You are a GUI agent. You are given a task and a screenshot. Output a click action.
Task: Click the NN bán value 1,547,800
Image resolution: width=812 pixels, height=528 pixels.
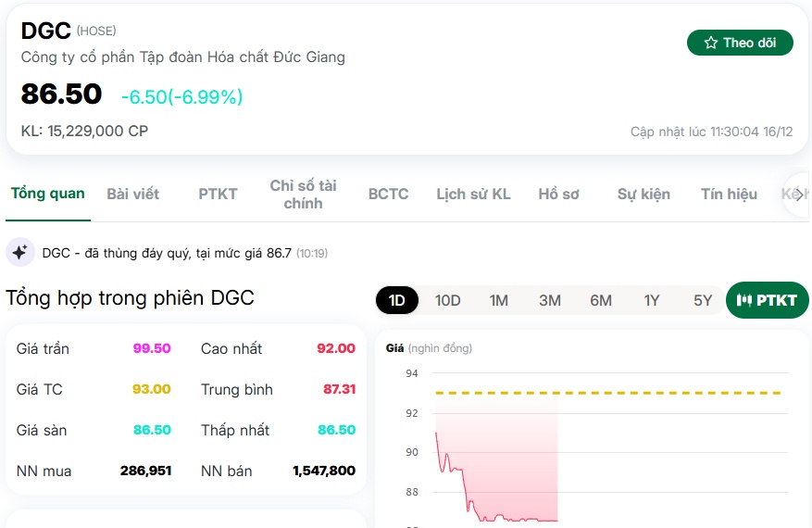[324, 471]
